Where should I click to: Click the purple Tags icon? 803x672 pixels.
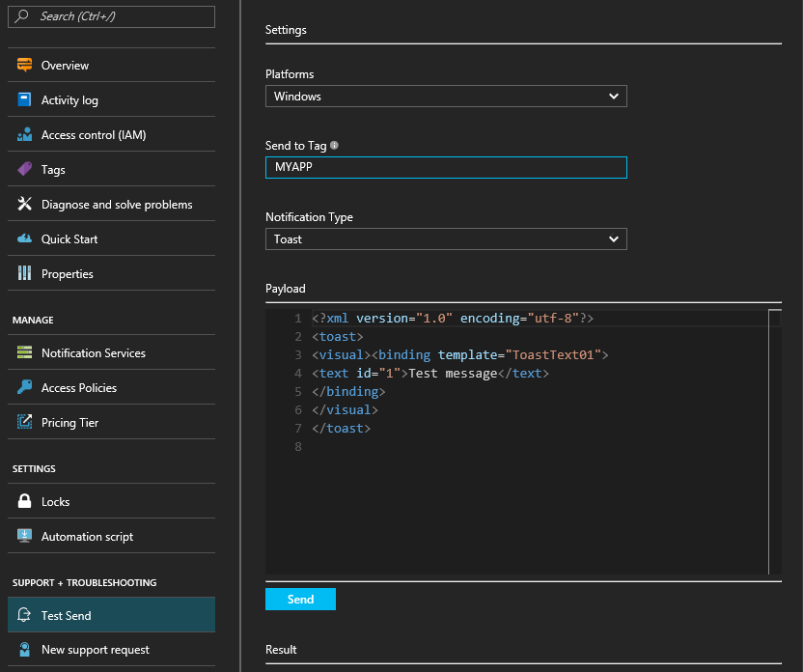pyautogui.click(x=24, y=170)
